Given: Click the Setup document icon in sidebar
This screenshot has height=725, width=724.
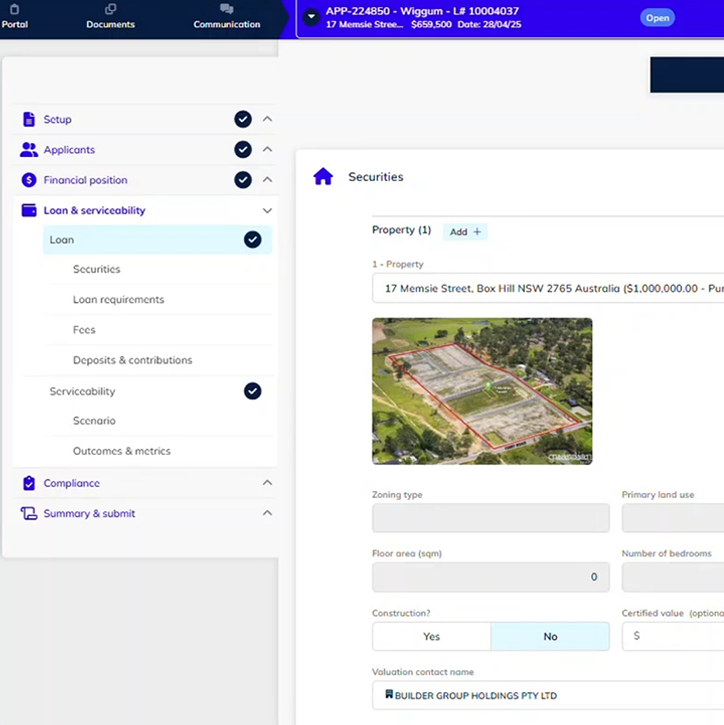Looking at the screenshot, I should click(x=29, y=119).
